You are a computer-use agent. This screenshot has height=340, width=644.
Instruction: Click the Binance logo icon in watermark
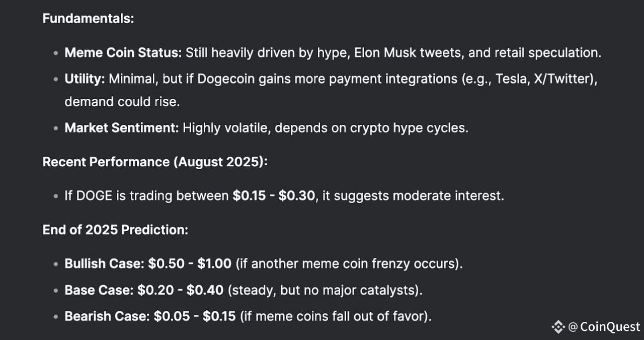coord(558,327)
